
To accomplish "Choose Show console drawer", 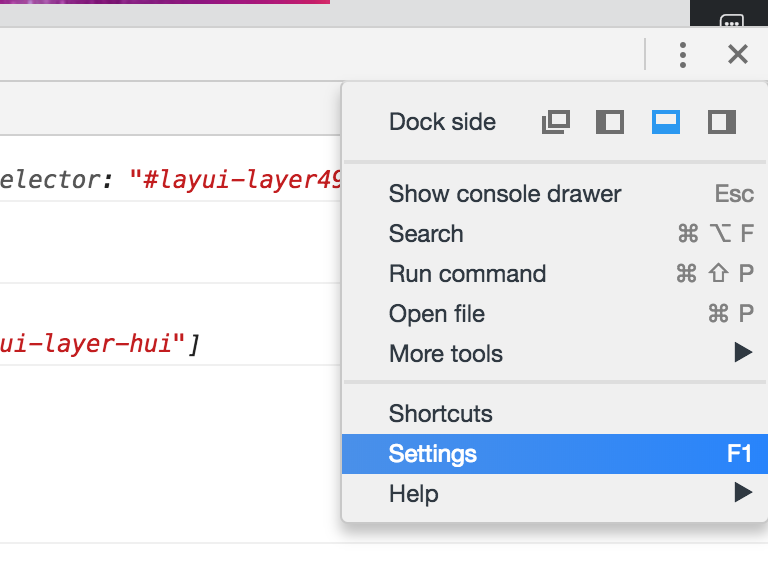I will (x=505, y=194).
